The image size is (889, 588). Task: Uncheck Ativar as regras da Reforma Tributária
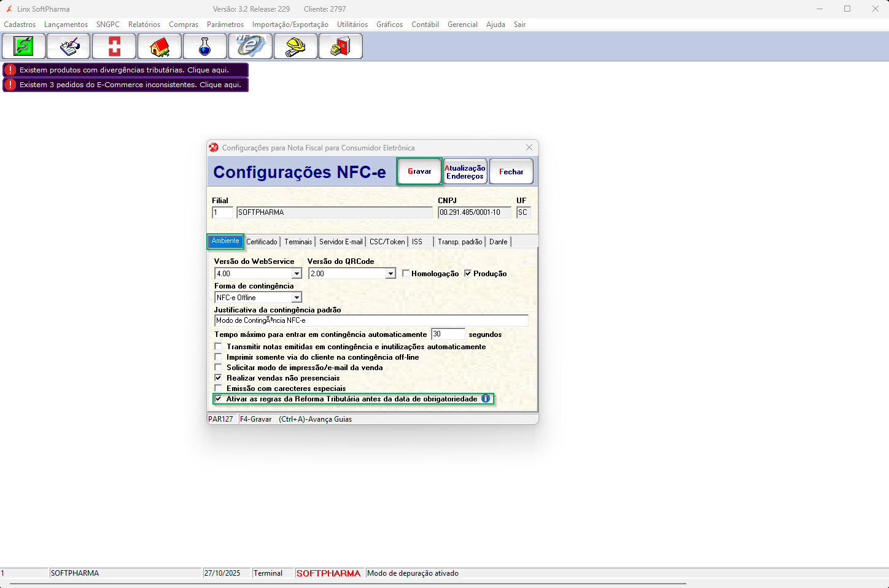point(218,399)
